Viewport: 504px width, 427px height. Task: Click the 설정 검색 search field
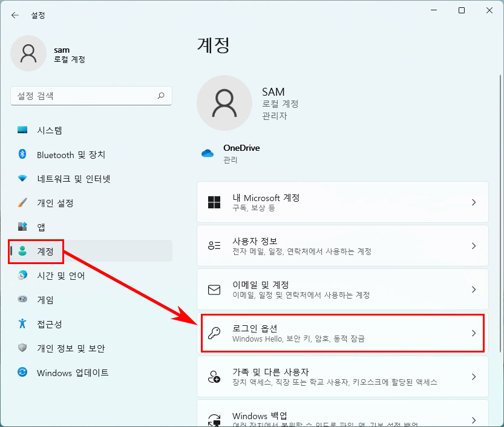(91, 96)
